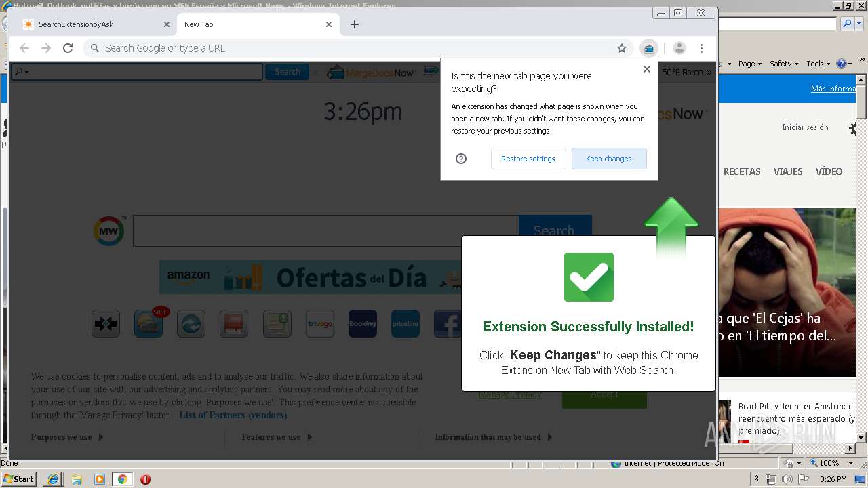Image resolution: width=868 pixels, height=488 pixels.
Task: Open the Facebook shortcut
Action: 448,324
